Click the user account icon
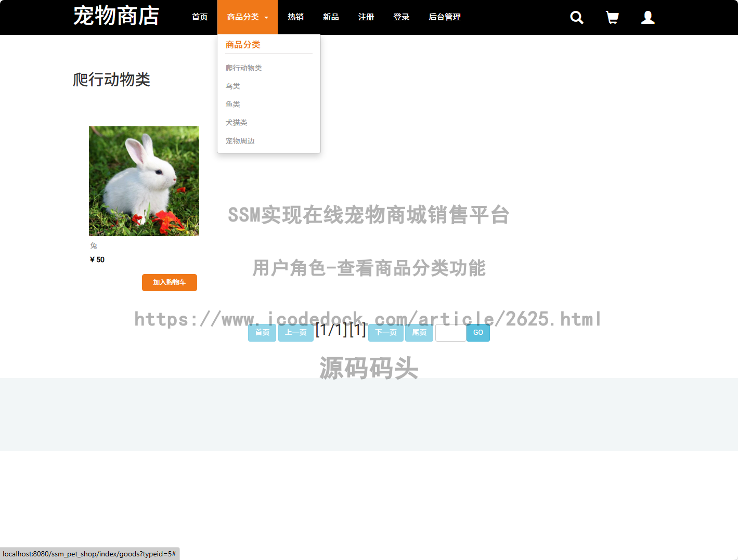 click(x=648, y=17)
